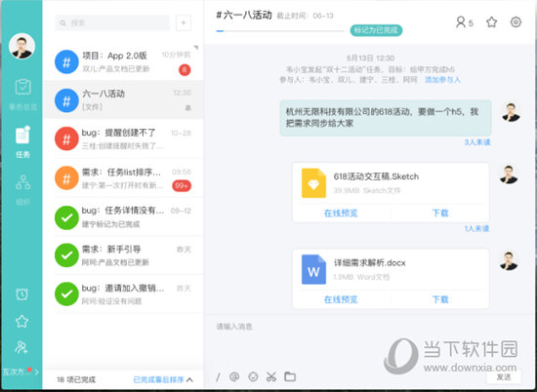Click the add contact icon in sidebar
The width and height of the screenshot is (537, 392).
[21, 347]
